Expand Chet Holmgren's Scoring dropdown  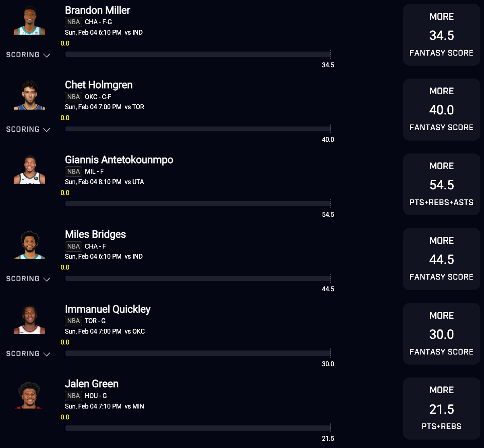click(x=28, y=129)
